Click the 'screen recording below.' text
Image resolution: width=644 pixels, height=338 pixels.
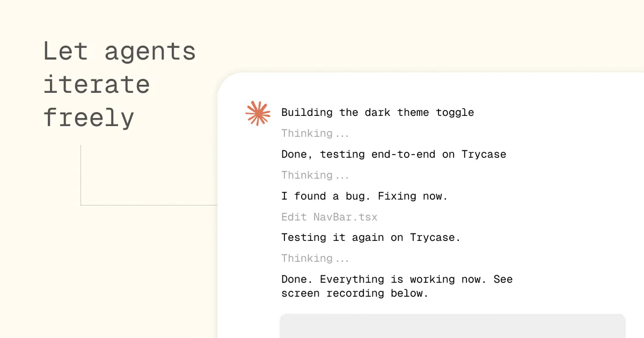pyautogui.click(x=355, y=293)
